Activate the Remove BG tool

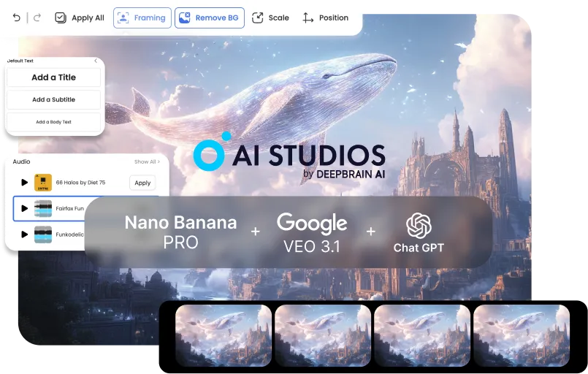coord(209,18)
